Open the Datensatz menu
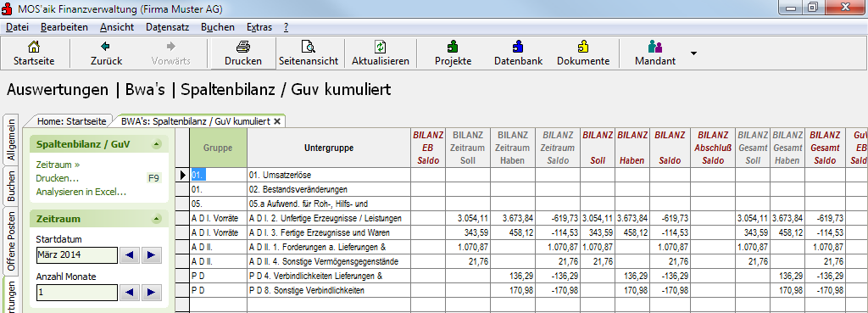The width and height of the screenshot is (868, 313). [168, 27]
